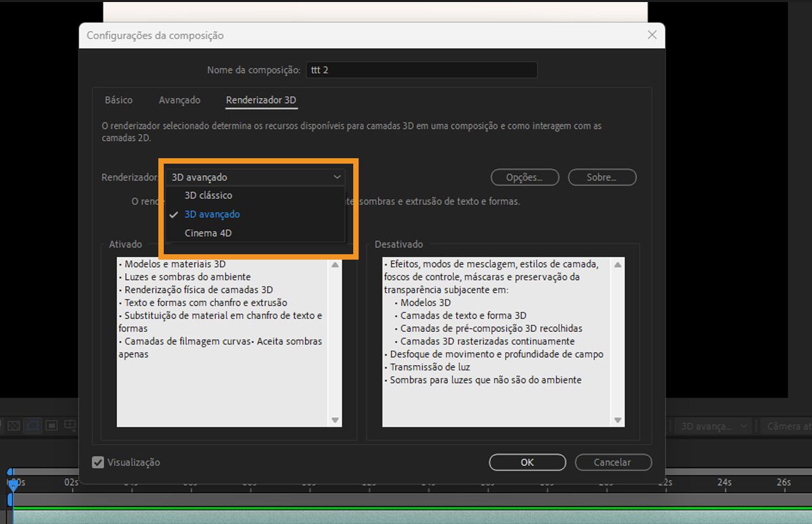Click the Sobre button
The width and height of the screenshot is (812, 524).
click(602, 176)
